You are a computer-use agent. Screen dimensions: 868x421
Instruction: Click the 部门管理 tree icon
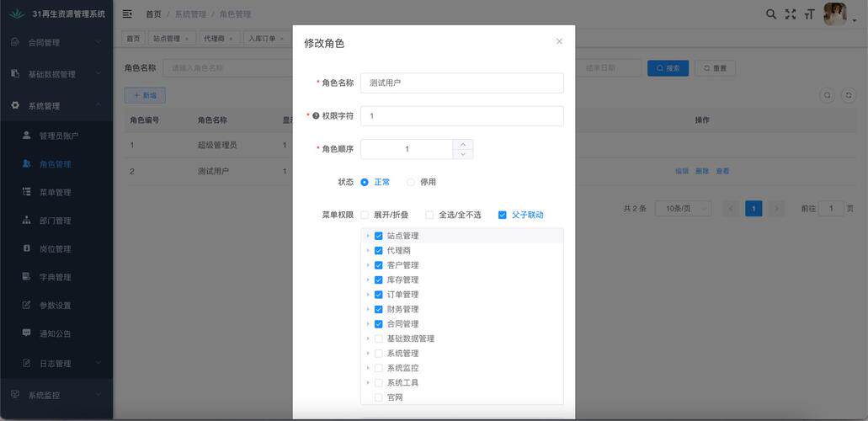(27, 220)
